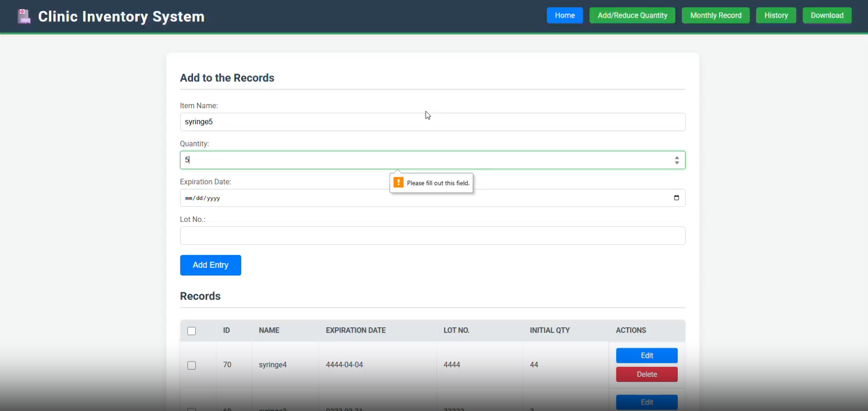Navigate to the Home tab

(564, 15)
